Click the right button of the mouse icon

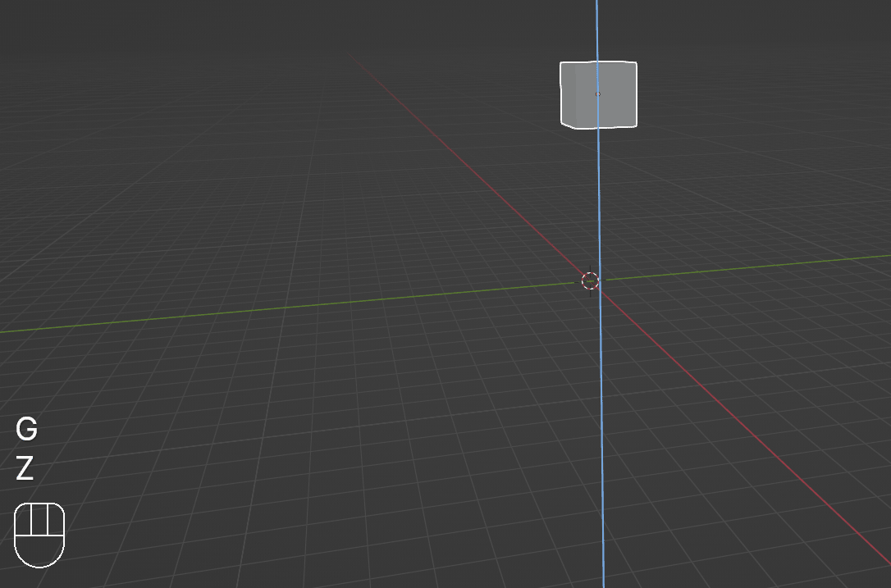pos(55,520)
